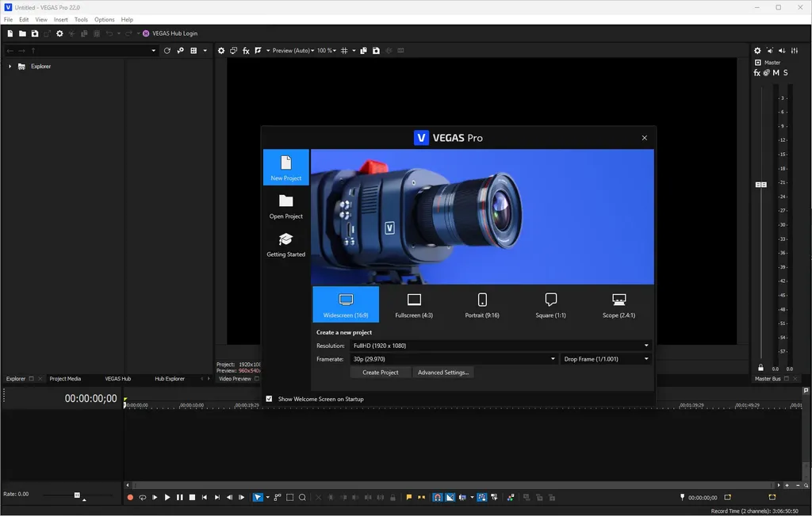Toggle Loop Playback
Screen dimensions: 812x516
(143, 497)
